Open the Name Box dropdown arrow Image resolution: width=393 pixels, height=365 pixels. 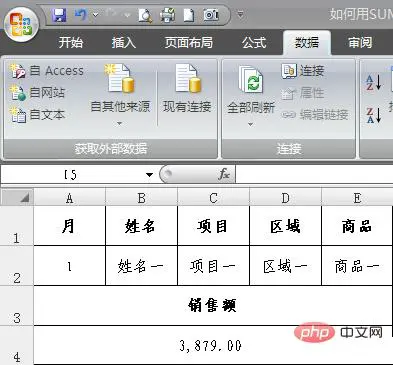click(x=149, y=175)
